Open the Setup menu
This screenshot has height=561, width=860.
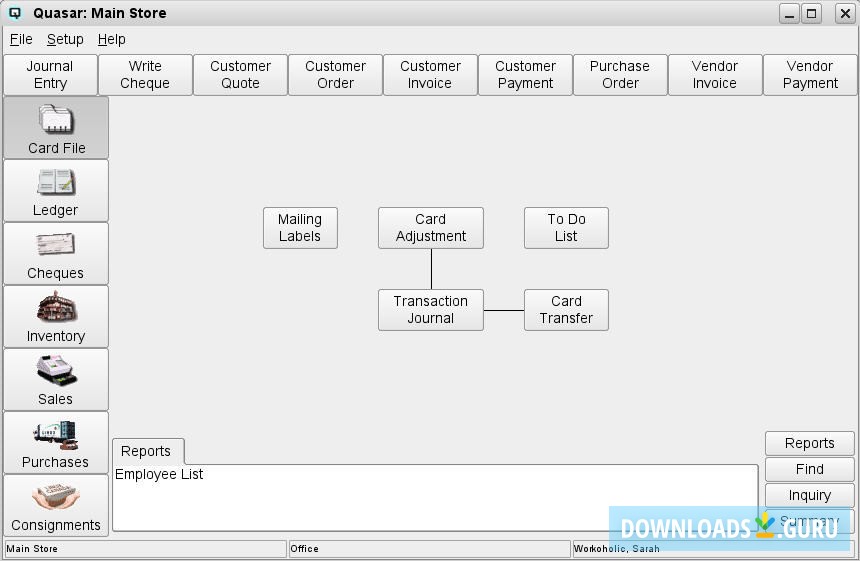(65, 39)
